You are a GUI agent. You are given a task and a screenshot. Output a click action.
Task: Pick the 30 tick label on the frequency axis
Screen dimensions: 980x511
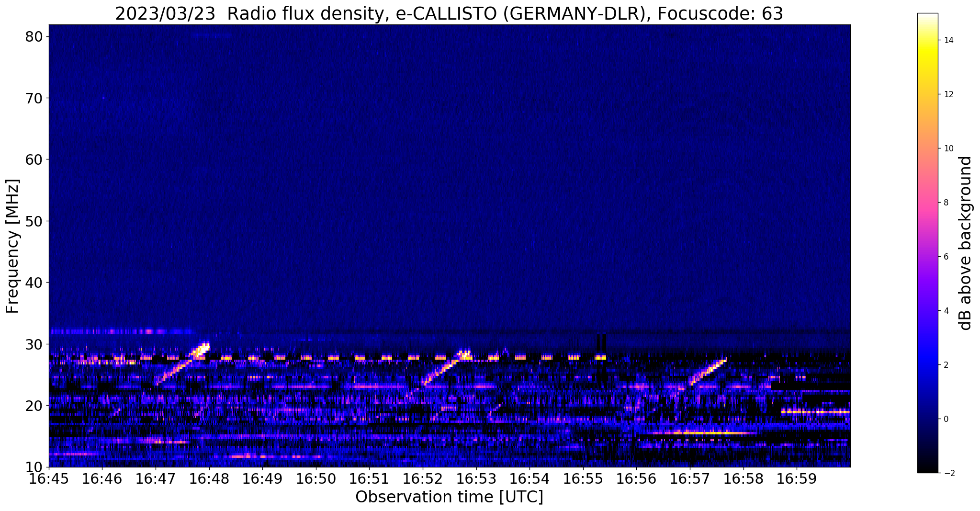coord(34,344)
